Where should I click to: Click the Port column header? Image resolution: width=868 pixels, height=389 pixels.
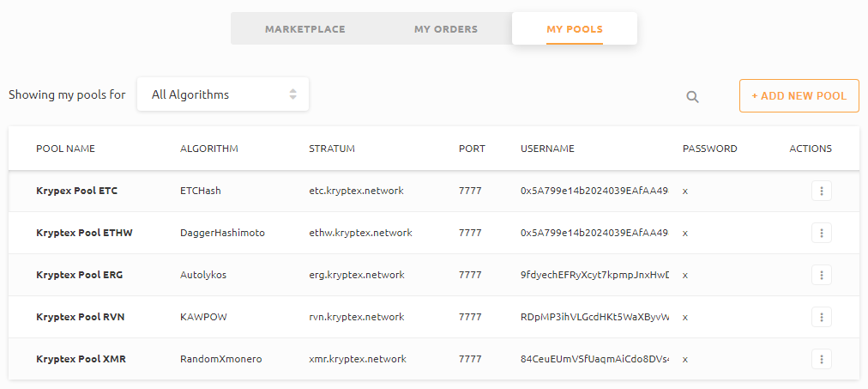click(472, 149)
